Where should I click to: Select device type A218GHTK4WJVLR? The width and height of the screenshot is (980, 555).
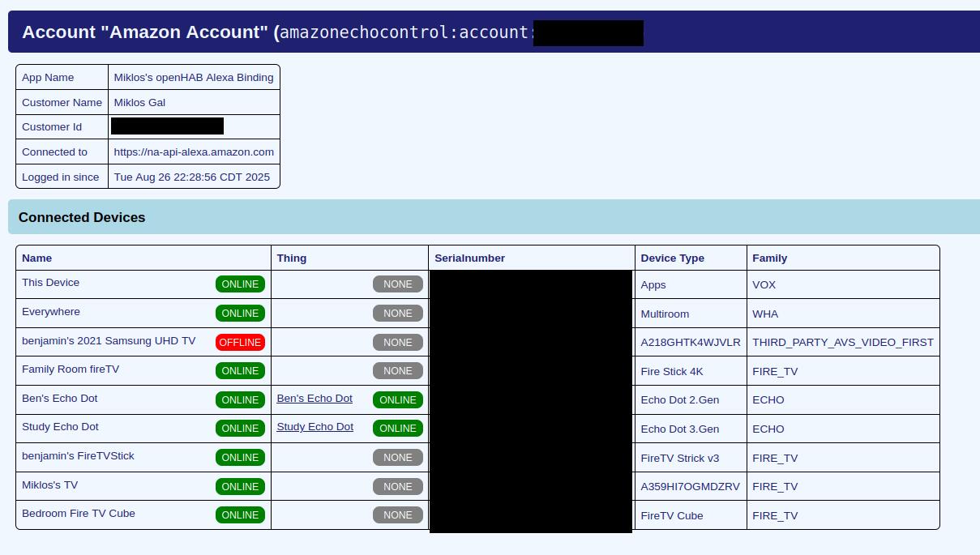pos(691,343)
